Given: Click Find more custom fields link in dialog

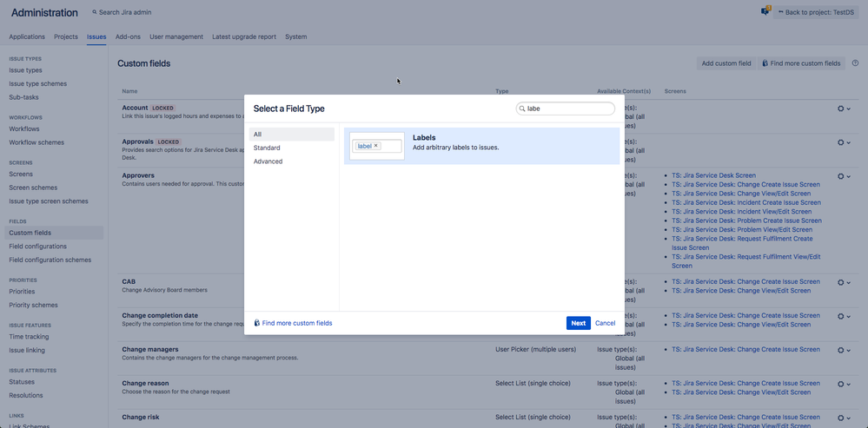Looking at the screenshot, I should [x=297, y=323].
